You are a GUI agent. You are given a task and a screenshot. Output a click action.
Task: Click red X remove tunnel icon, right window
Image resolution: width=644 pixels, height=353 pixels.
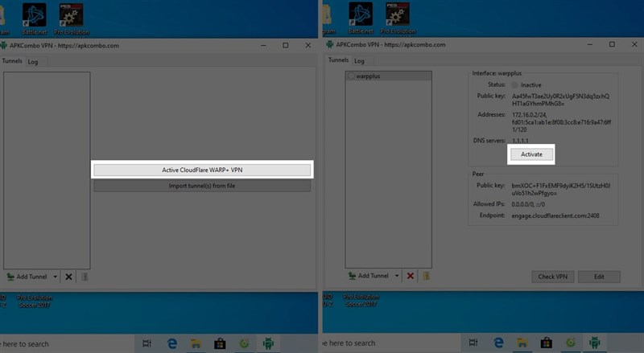click(411, 276)
